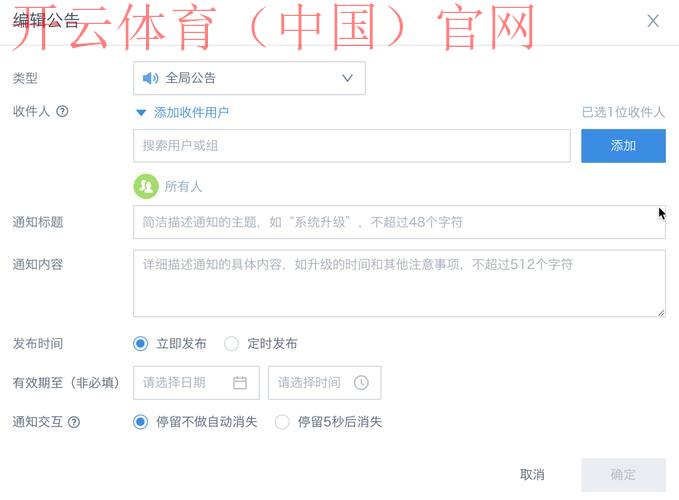Click the help icon next to 通知交互
This screenshot has height=500, width=679.
point(74,422)
